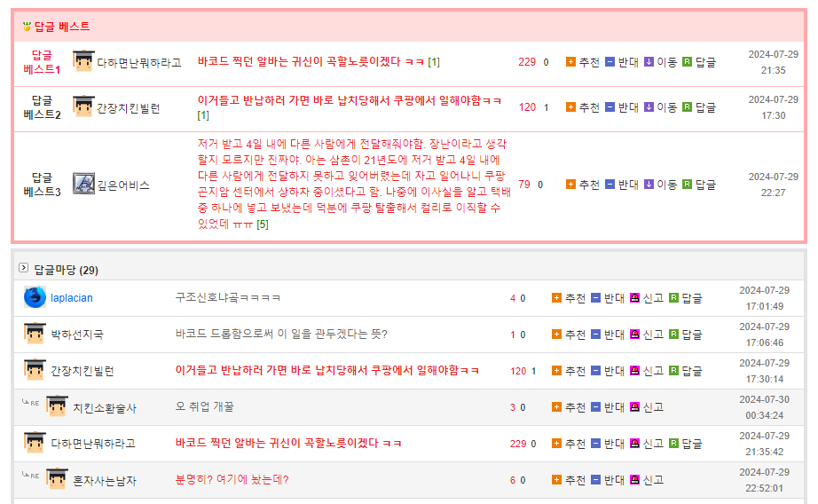Image resolution: width=818 pixels, height=504 pixels.
Task: Expand the [1] reply count on 베스트1 comment
Action: pyautogui.click(x=434, y=62)
